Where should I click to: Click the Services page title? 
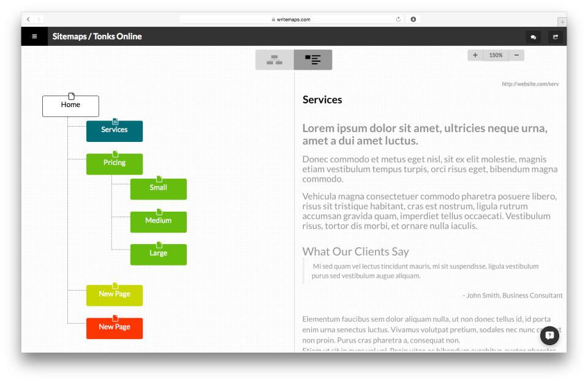point(322,100)
